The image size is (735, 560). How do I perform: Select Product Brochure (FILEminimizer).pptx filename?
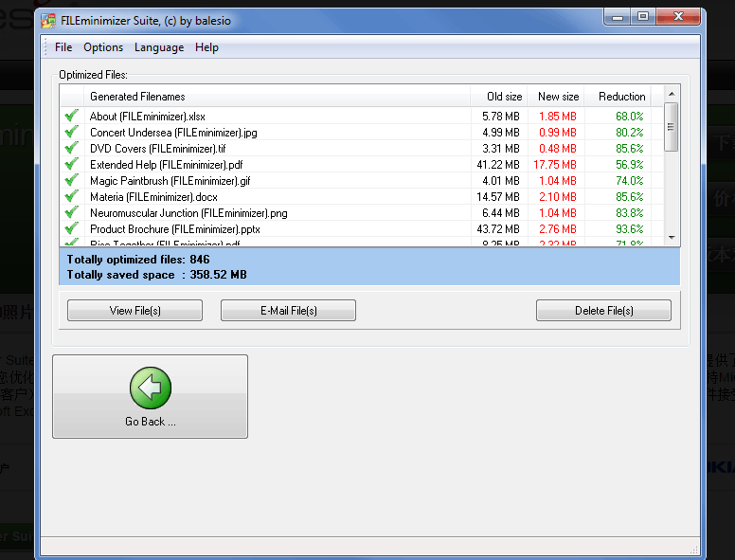(175, 229)
